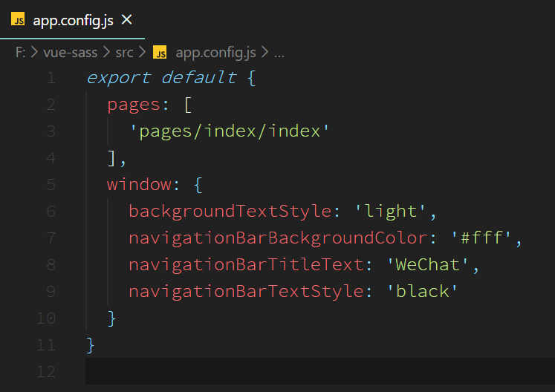Click the 'window' property name
This screenshot has height=392, width=555.
(x=140, y=184)
